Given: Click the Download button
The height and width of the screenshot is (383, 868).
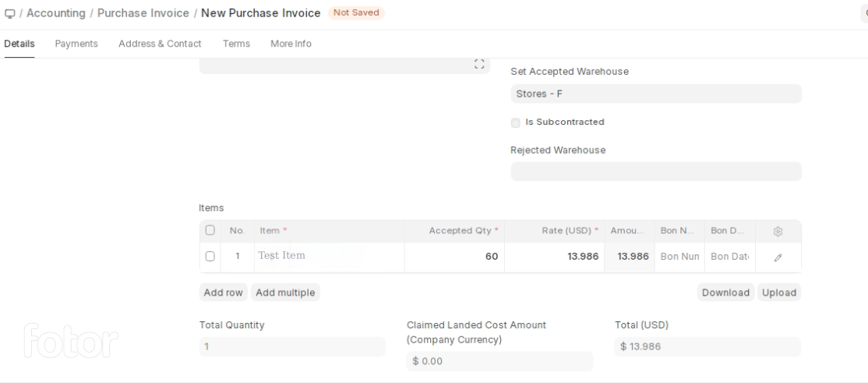Looking at the screenshot, I should (725, 293).
